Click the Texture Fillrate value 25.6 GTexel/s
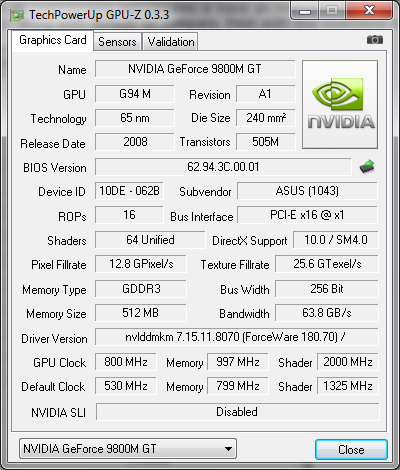This screenshot has height=470, width=400. [x=327, y=264]
